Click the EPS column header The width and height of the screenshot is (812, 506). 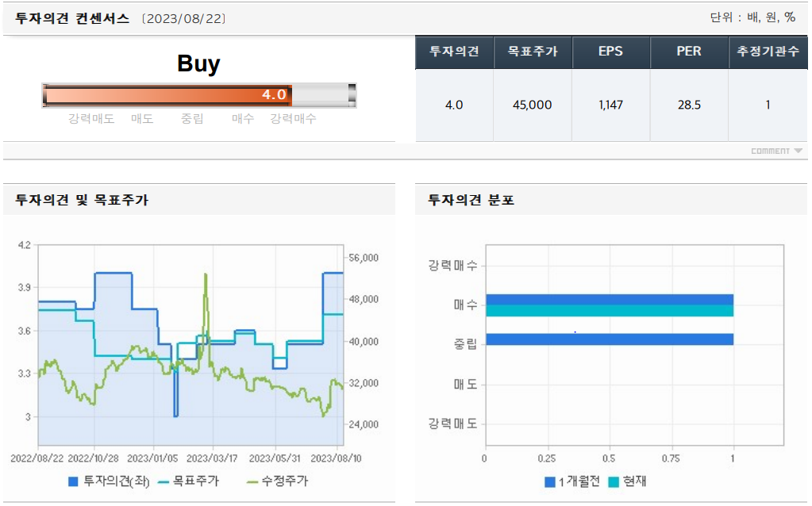pyautogui.click(x=610, y=52)
